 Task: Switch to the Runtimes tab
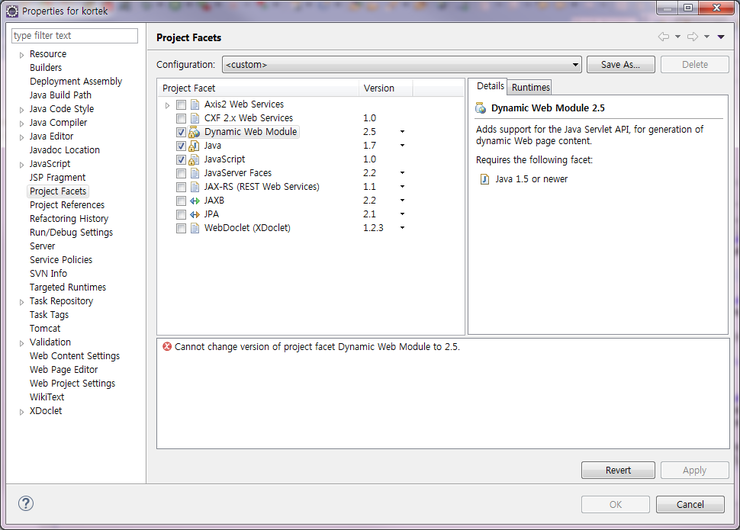pyautogui.click(x=530, y=87)
